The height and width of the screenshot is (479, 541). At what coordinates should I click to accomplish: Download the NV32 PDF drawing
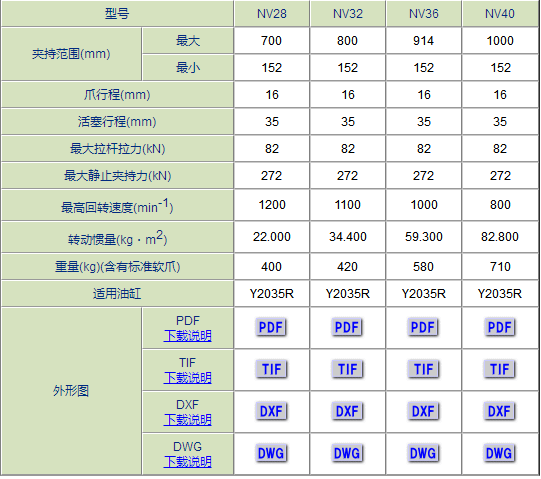347,327
